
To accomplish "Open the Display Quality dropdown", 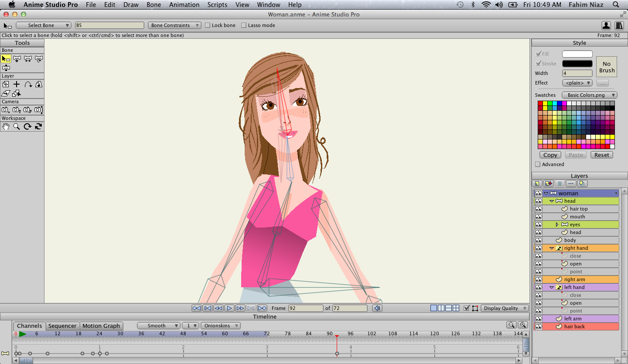I will point(504,308).
